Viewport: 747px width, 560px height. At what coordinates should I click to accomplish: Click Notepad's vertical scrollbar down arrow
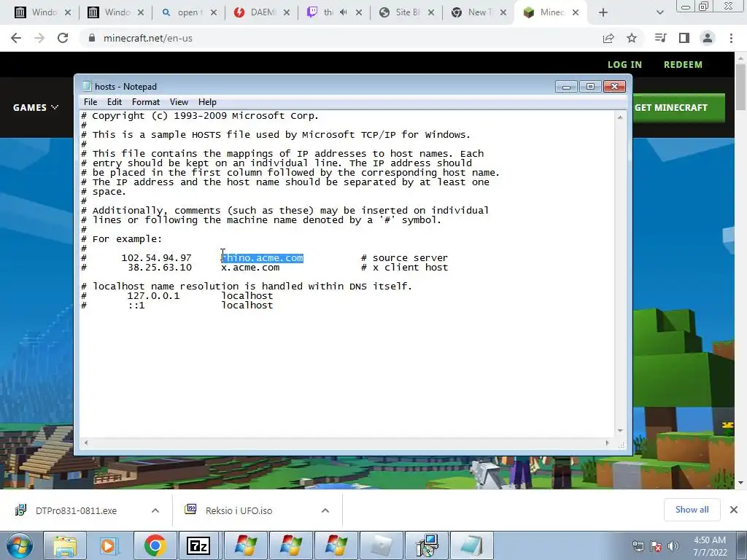click(x=620, y=430)
